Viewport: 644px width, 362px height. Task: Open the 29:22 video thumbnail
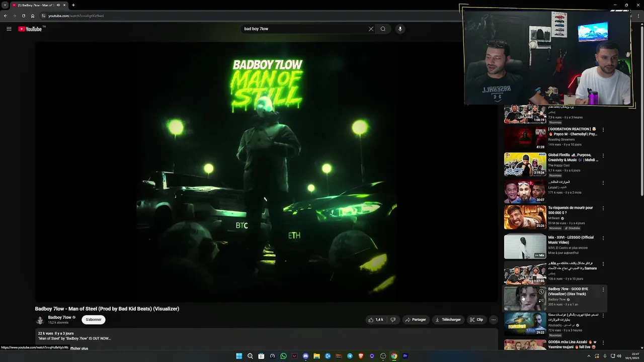click(x=525, y=324)
